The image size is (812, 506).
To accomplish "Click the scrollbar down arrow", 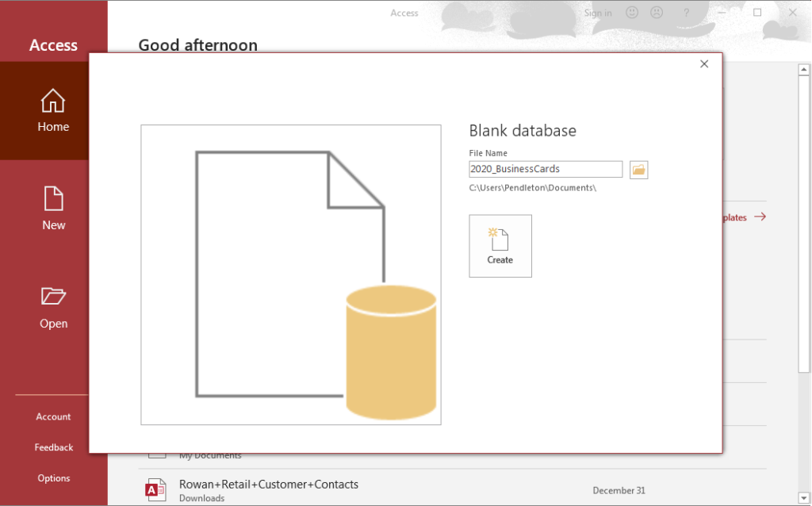I will (802, 498).
